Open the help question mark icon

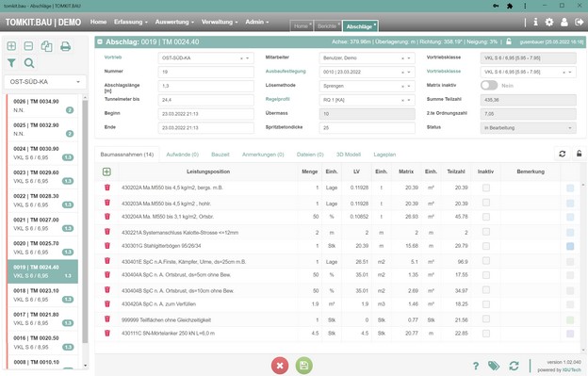pyautogui.click(x=476, y=366)
